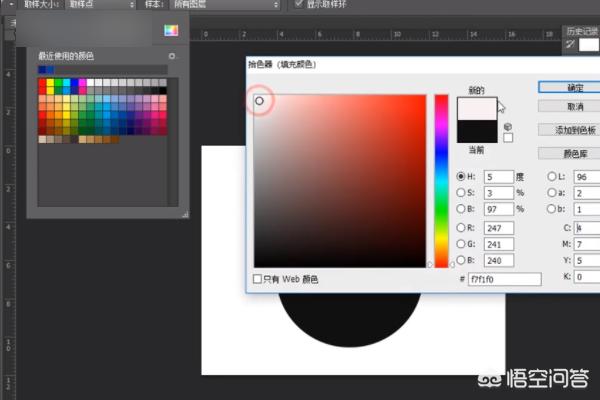
Task: Enable the 只有 Web 颜色 checkbox
Action: [258, 279]
